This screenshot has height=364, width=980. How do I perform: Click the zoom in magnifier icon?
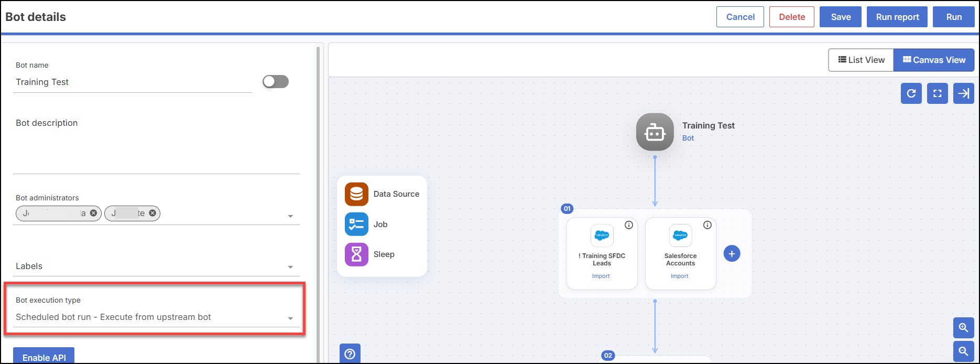point(963,328)
